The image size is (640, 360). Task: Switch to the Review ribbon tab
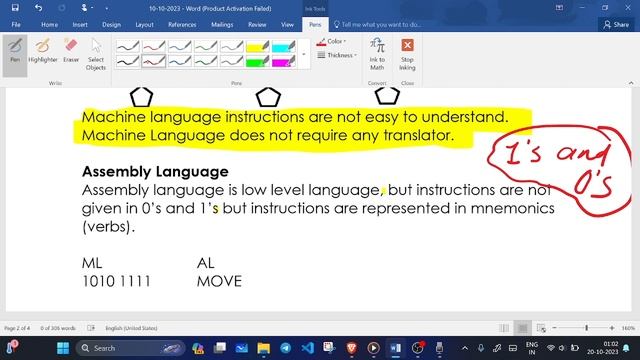pos(257,24)
